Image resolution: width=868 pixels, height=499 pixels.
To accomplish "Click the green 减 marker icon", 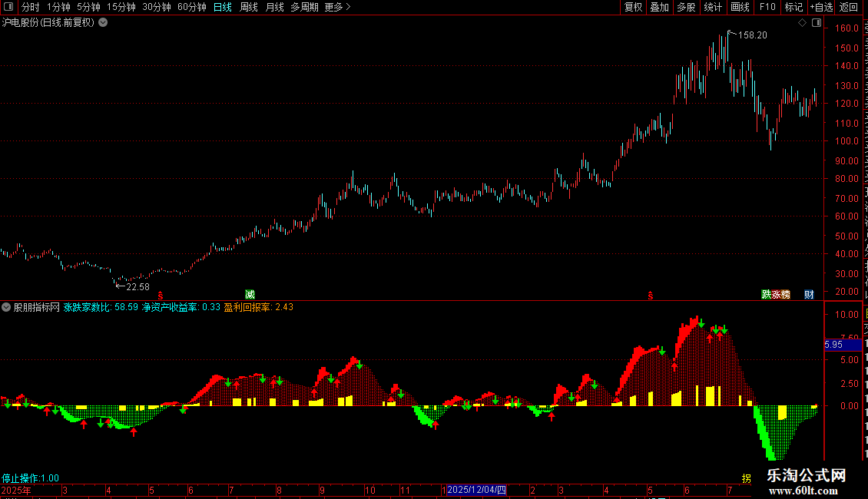I will 250,294.
